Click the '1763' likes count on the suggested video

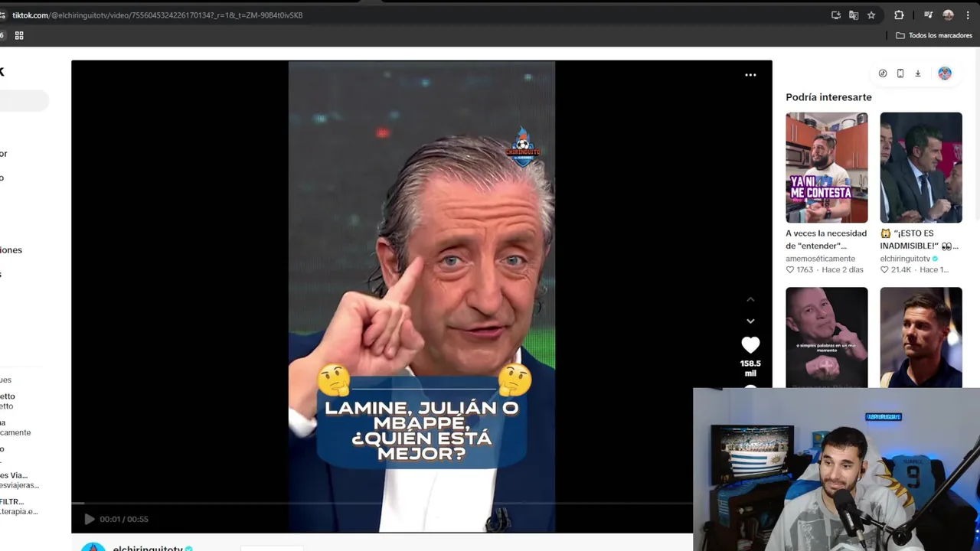coord(804,269)
